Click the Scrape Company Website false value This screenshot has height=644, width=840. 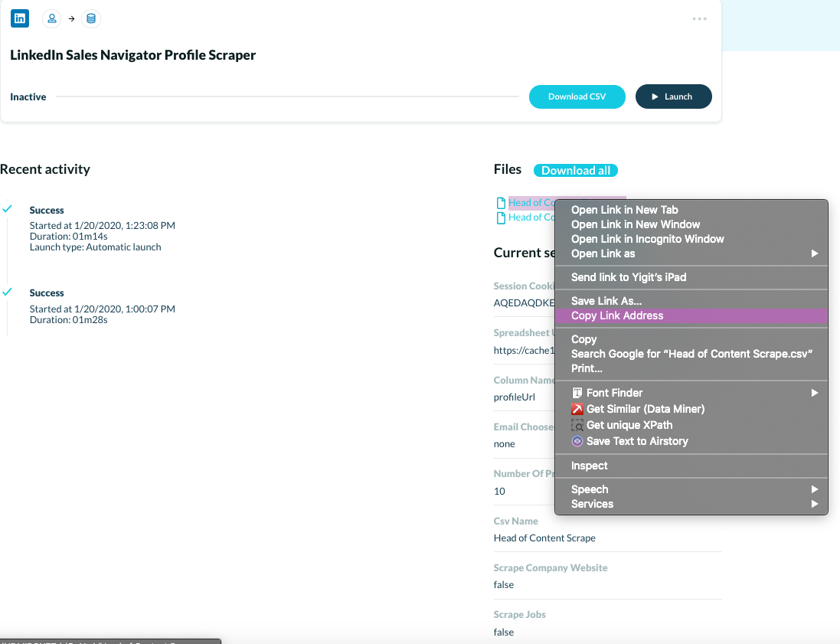tap(504, 585)
